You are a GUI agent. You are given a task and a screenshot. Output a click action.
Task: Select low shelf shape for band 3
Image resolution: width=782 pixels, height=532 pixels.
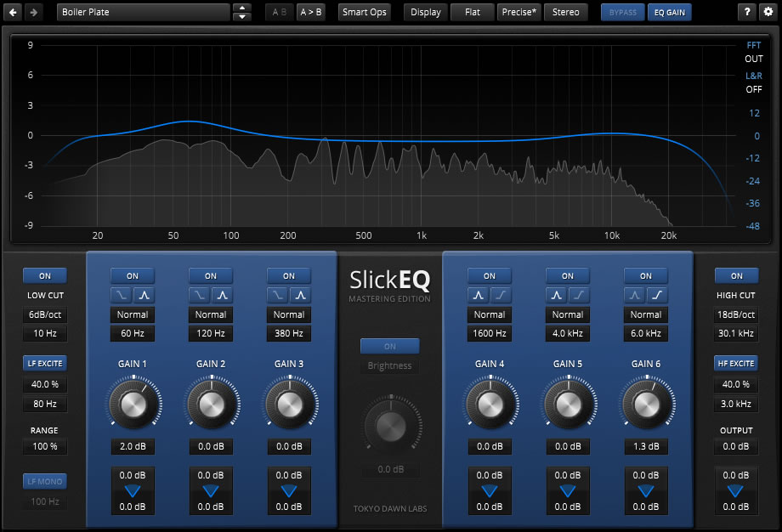coord(278,295)
